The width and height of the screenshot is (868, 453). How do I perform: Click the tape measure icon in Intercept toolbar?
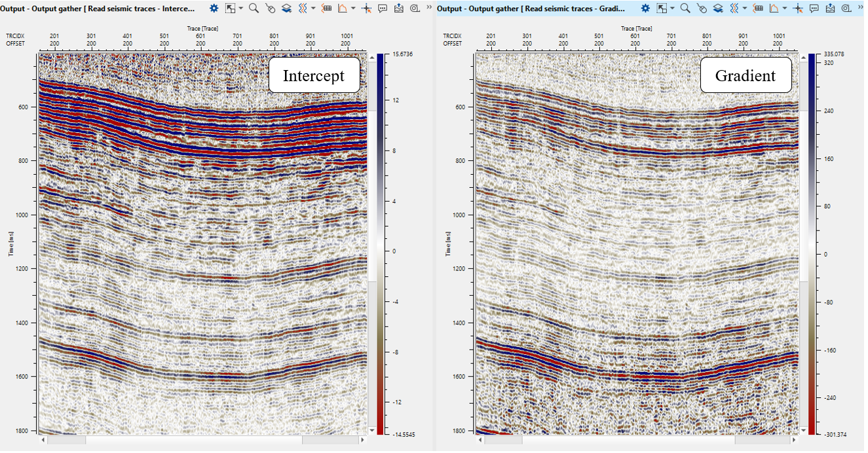(415, 9)
